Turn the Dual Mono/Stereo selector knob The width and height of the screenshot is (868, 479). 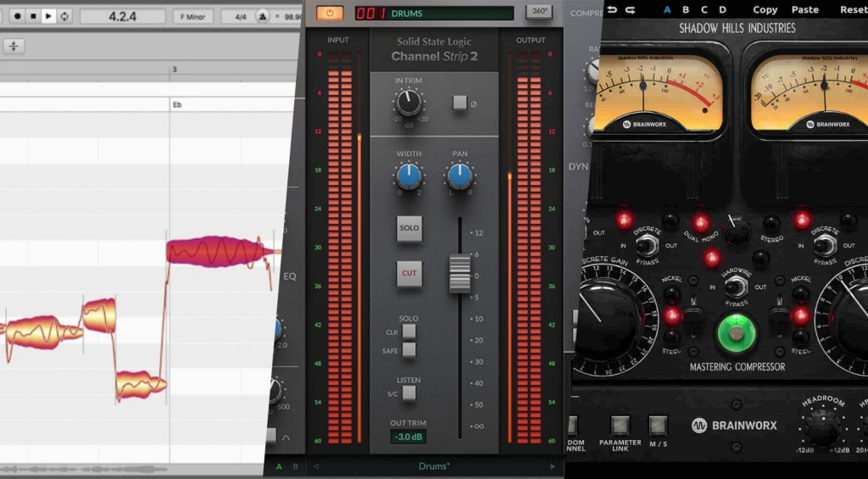tap(737, 230)
